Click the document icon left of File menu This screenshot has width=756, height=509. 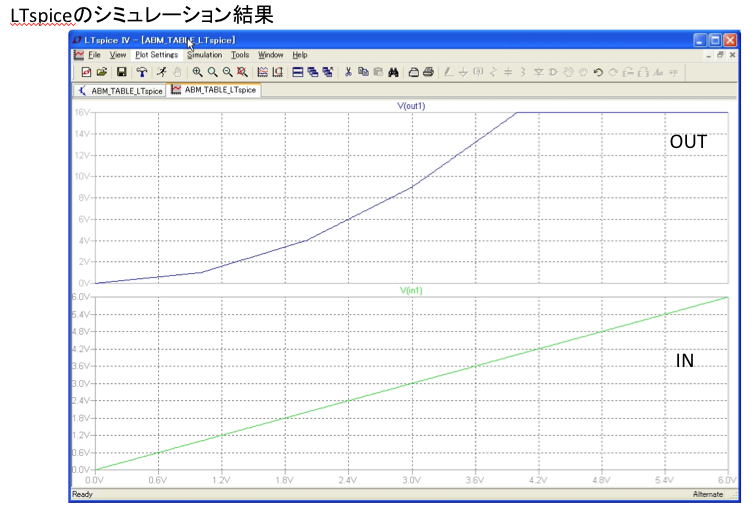pos(79,55)
